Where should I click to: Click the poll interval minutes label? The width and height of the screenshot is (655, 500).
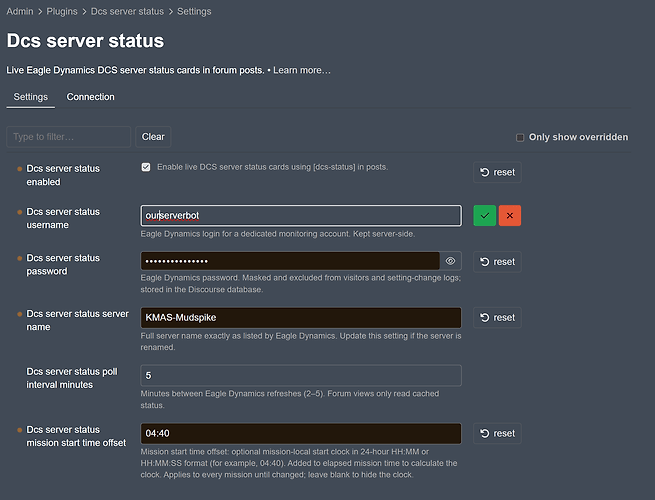coord(72,378)
